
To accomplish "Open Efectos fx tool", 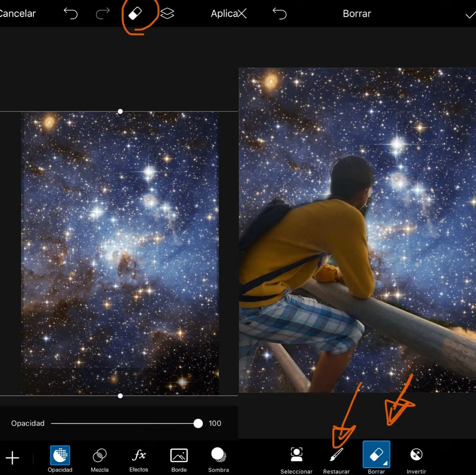I will (139, 460).
